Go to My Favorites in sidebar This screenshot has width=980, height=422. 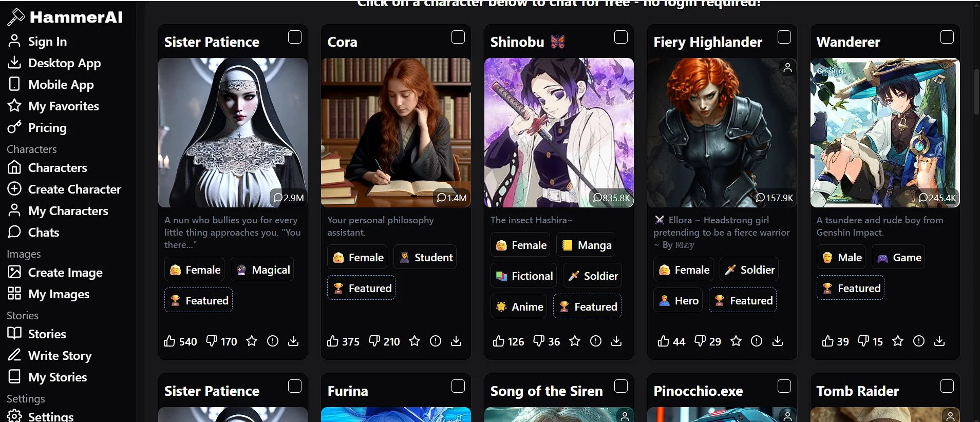(x=53, y=106)
